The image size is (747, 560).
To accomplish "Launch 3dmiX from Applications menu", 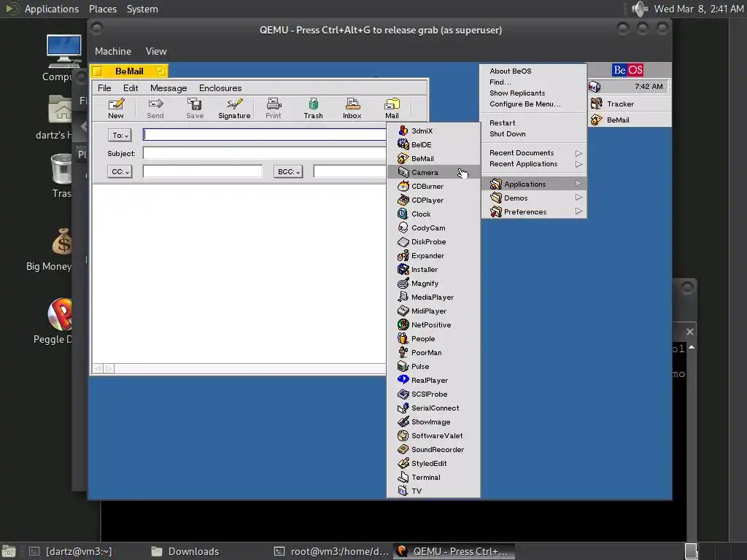I will 433,131.
